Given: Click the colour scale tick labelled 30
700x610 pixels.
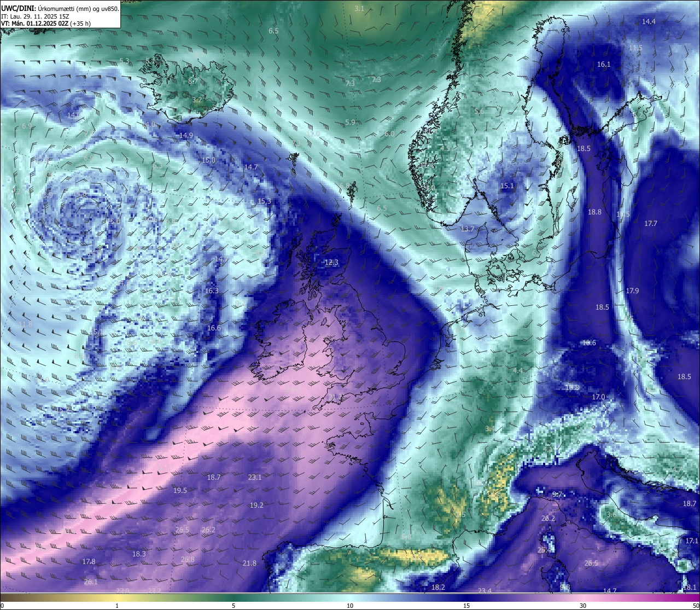Looking at the screenshot, I should pos(583,605).
